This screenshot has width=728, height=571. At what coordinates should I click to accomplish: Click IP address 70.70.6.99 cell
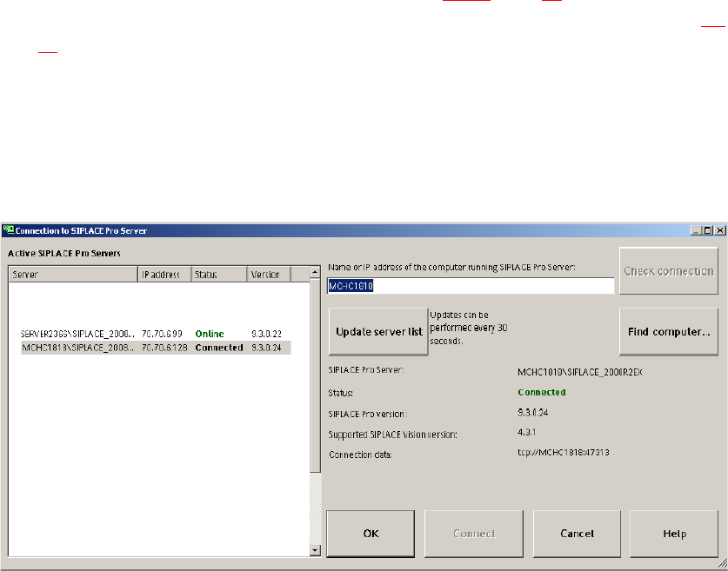pos(162,334)
